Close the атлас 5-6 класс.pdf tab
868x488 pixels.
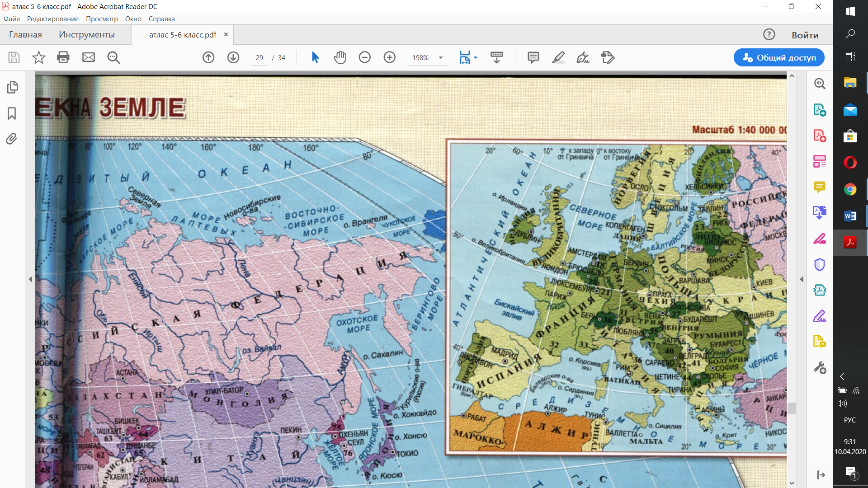pyautogui.click(x=226, y=34)
